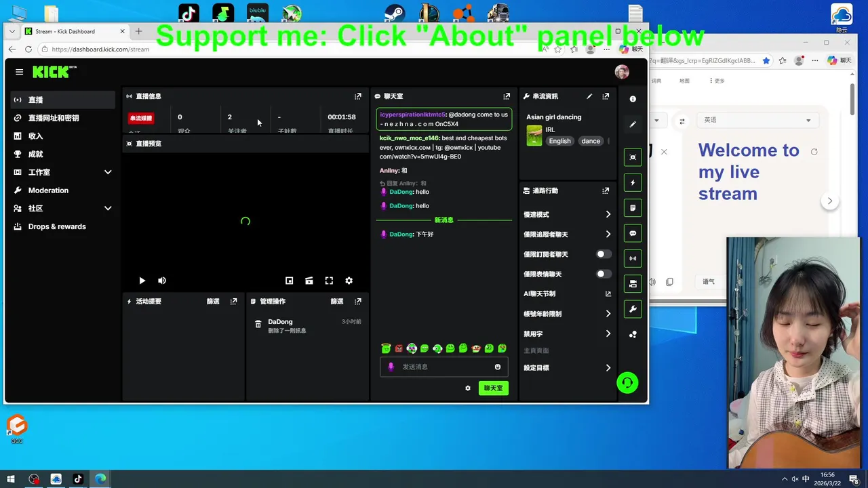The image size is (868, 488).
Task: Open the emoji picker in message box
Action: click(x=498, y=367)
